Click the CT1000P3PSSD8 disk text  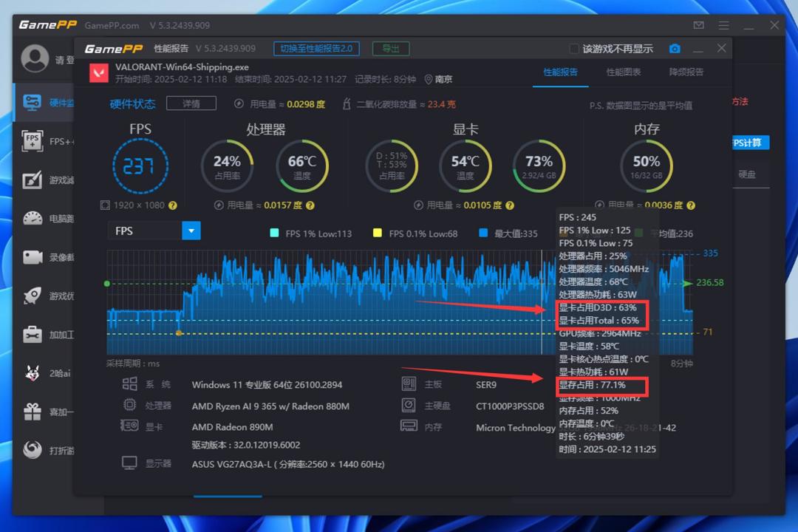pos(510,406)
